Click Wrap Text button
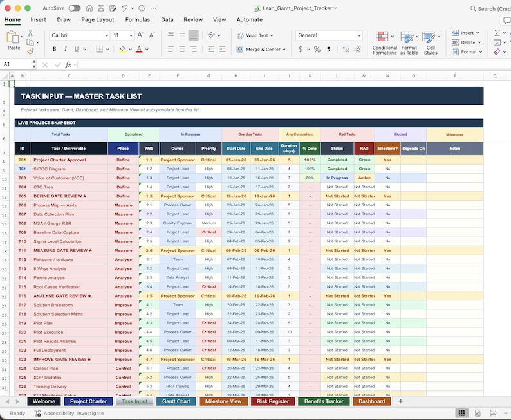 tap(255, 35)
